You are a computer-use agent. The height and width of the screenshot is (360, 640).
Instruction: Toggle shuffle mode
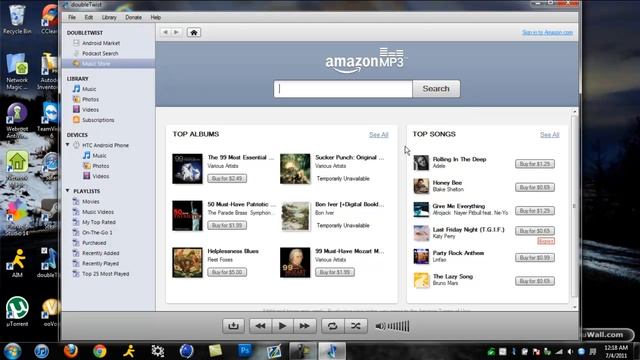(356, 326)
